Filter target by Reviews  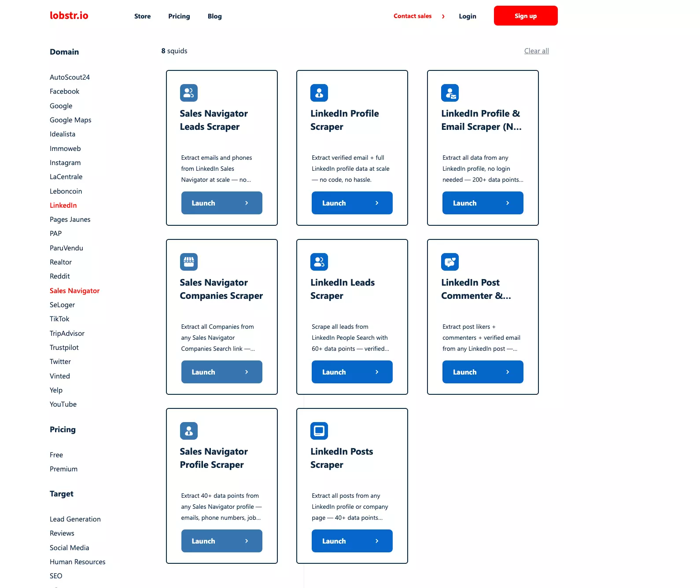[x=62, y=533]
